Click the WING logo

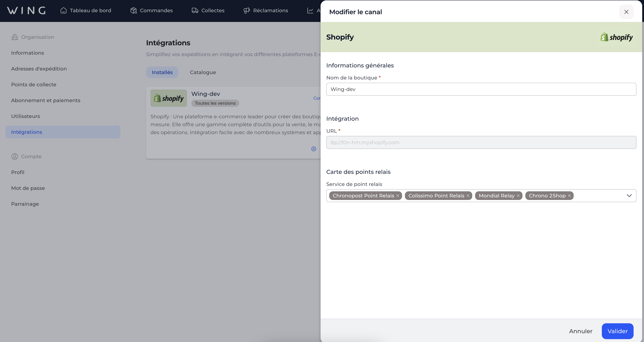point(26,10)
